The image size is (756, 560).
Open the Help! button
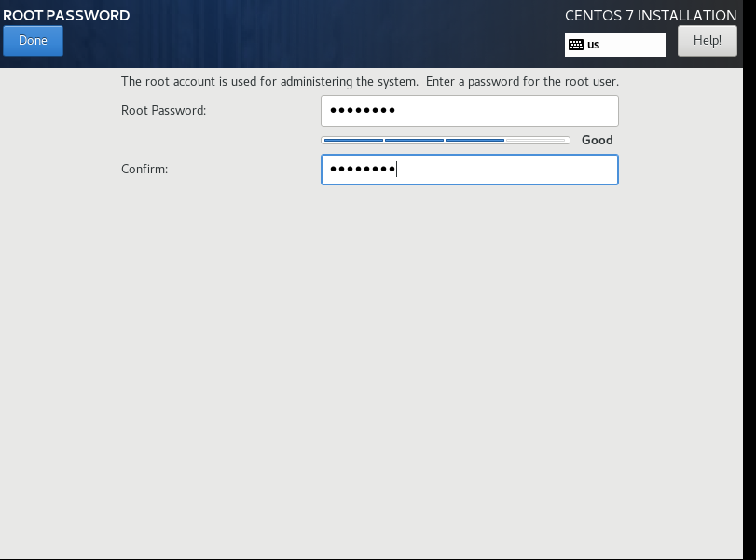[707, 41]
